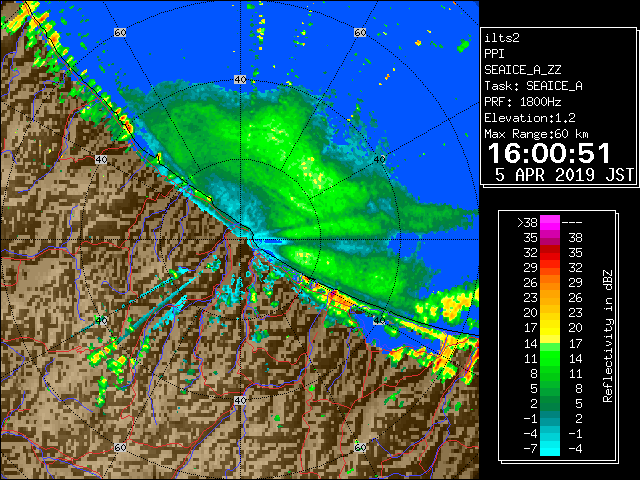
Task: Select the "5 APR 2019 JST" date
Action: pos(564,175)
